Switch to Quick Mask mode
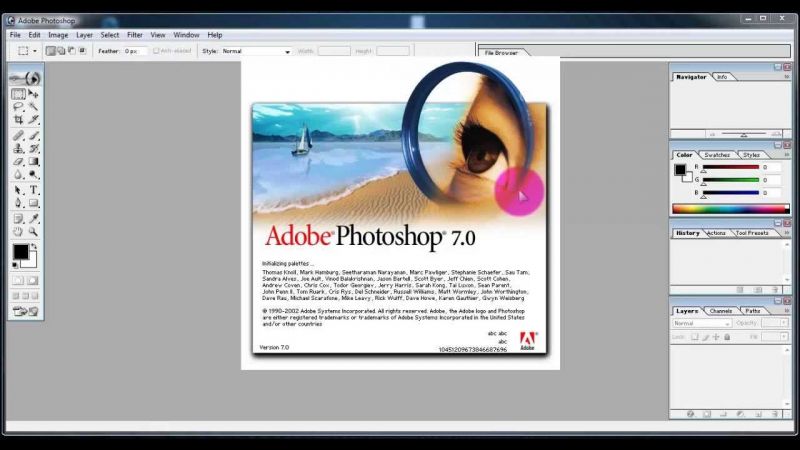The image size is (800, 450). (x=34, y=279)
